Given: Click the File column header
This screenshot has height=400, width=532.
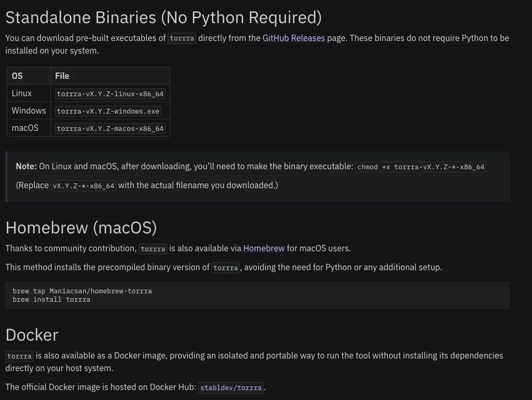Looking at the screenshot, I should tap(62, 76).
